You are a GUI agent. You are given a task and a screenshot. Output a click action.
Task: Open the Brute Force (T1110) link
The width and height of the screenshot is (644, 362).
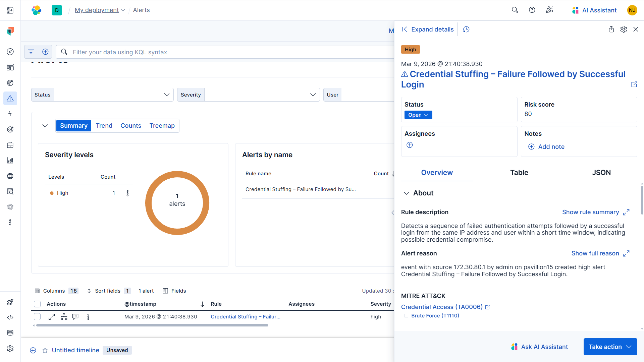click(435, 315)
